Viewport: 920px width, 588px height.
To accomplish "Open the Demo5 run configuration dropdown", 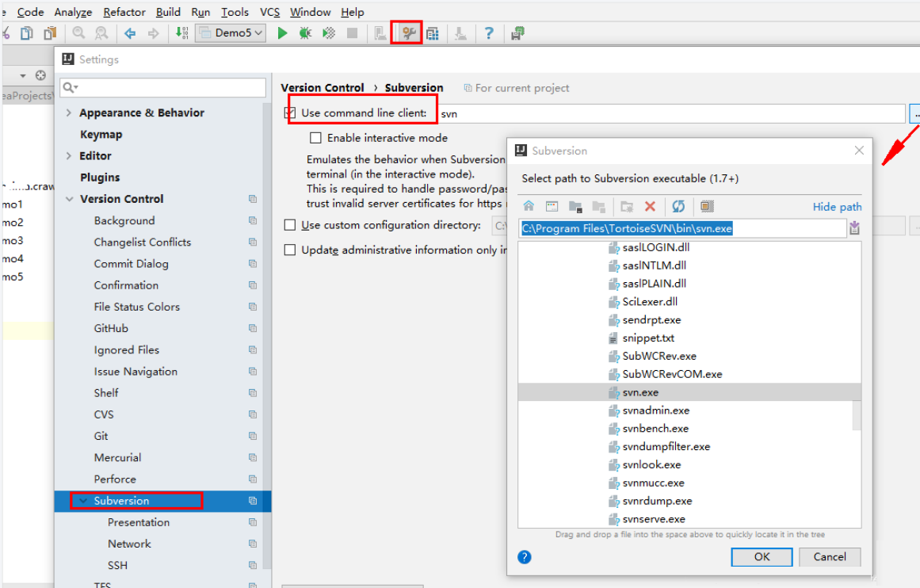I will 231,32.
